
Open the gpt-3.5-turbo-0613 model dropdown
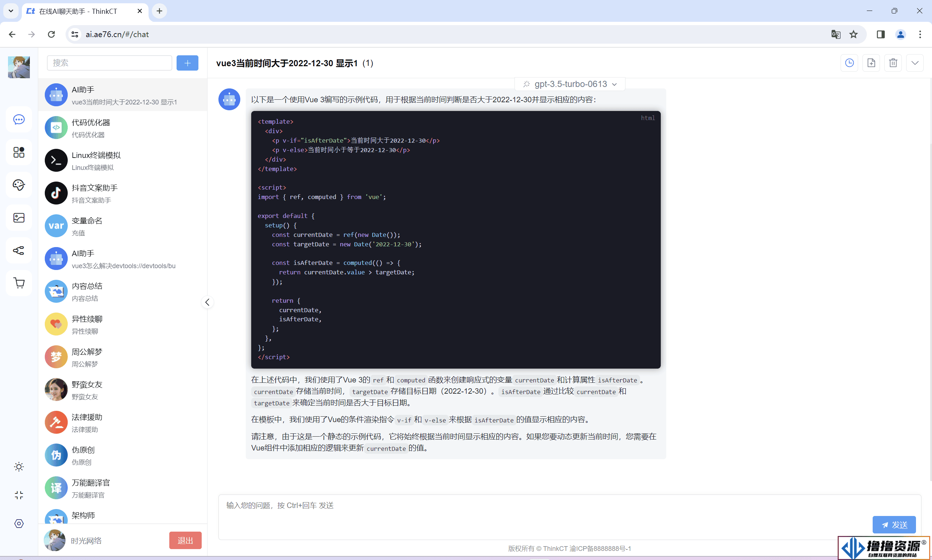(x=570, y=84)
